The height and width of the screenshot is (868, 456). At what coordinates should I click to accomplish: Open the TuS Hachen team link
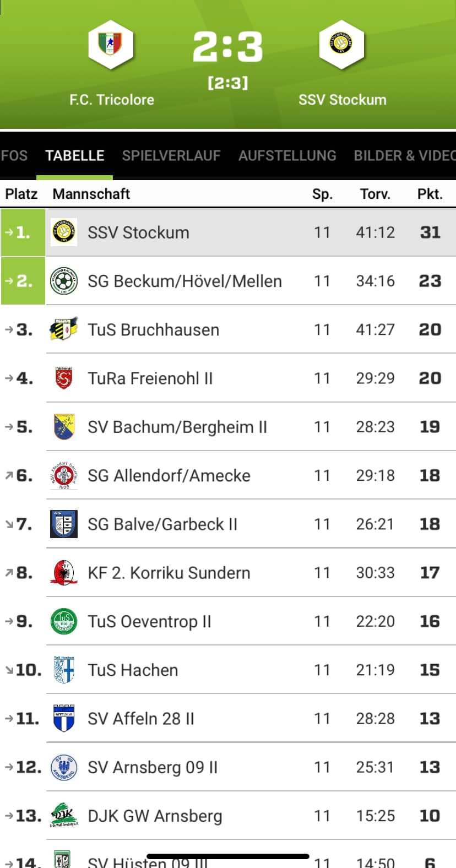pos(133,670)
